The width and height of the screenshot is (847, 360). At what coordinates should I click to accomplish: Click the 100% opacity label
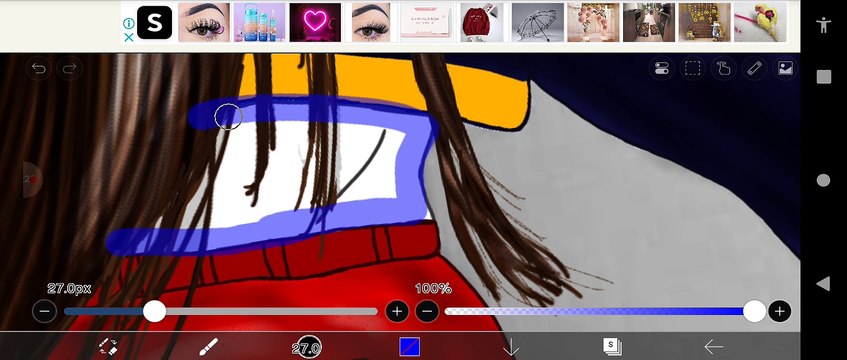[433, 289]
